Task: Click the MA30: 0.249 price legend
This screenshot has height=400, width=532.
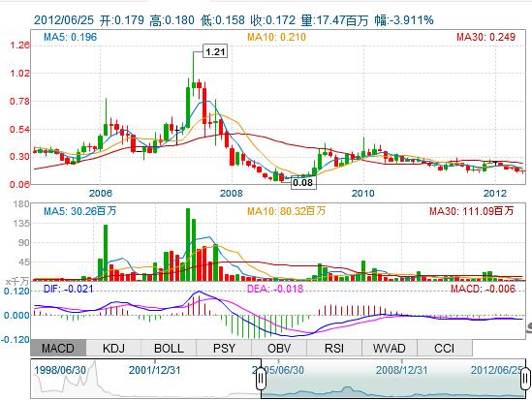Action: tap(485, 37)
